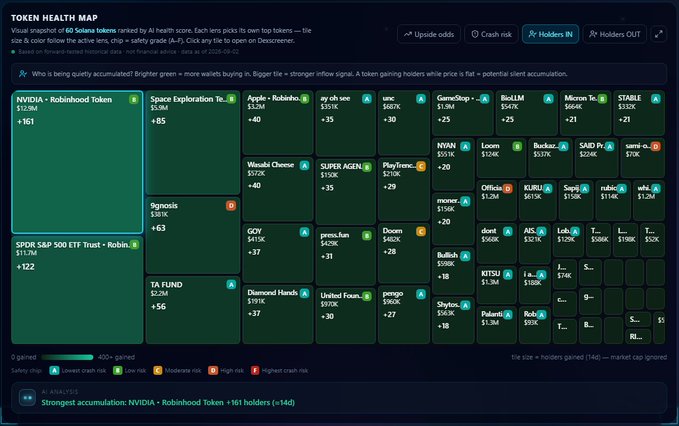This screenshot has width=679, height=426.
Task: Click the B safety chip on NVIDIA tile
Action: [133, 100]
